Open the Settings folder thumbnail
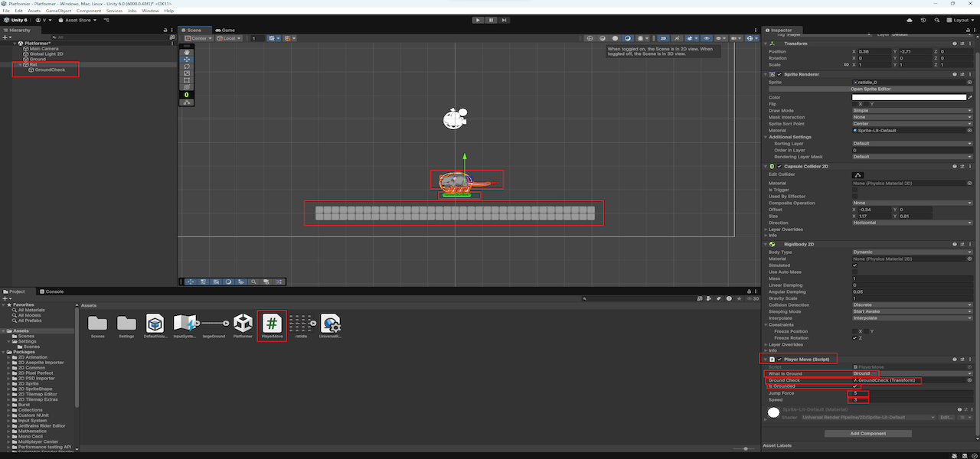Screen dimensions: 980x459 point(126,326)
